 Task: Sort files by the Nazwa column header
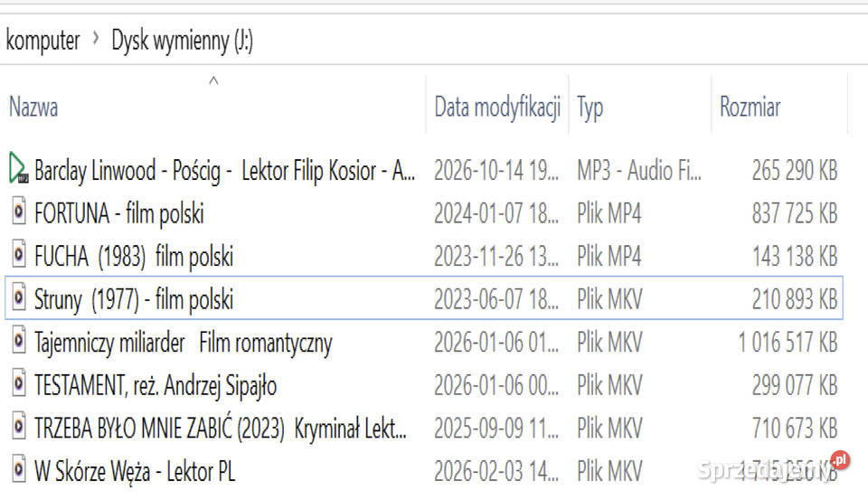[33, 107]
